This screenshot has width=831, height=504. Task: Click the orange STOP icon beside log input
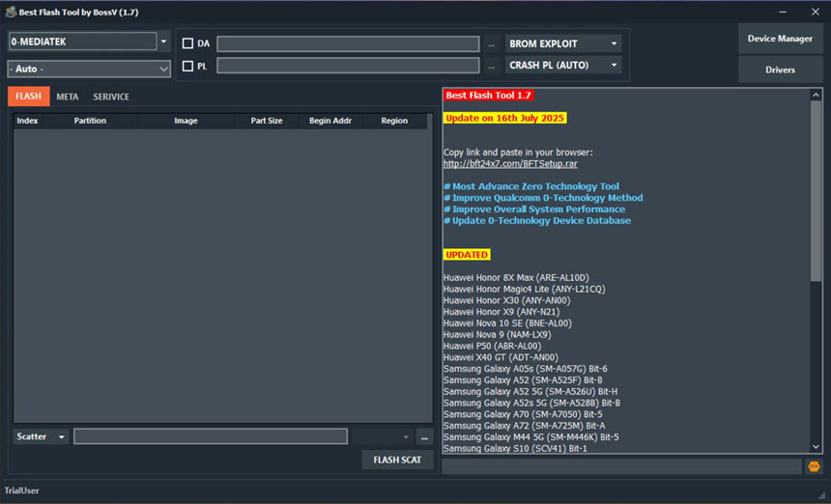[x=814, y=466]
